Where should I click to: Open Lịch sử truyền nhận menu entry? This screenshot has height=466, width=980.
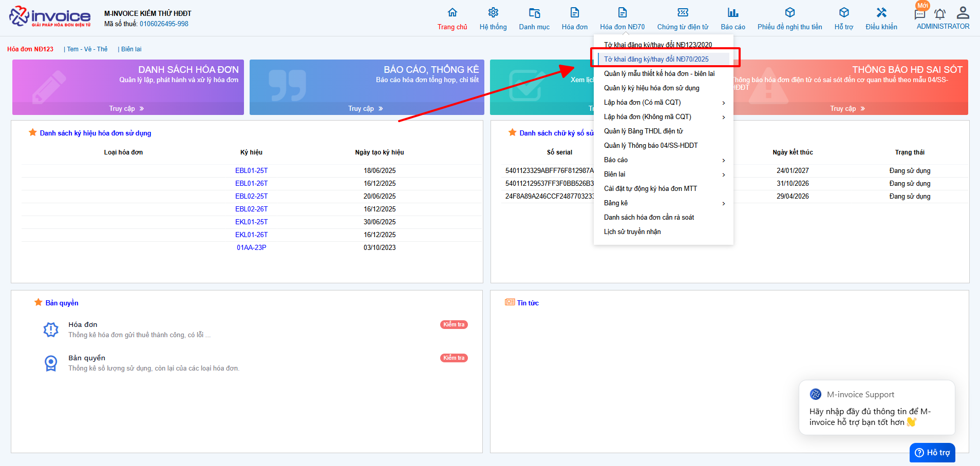(632, 232)
